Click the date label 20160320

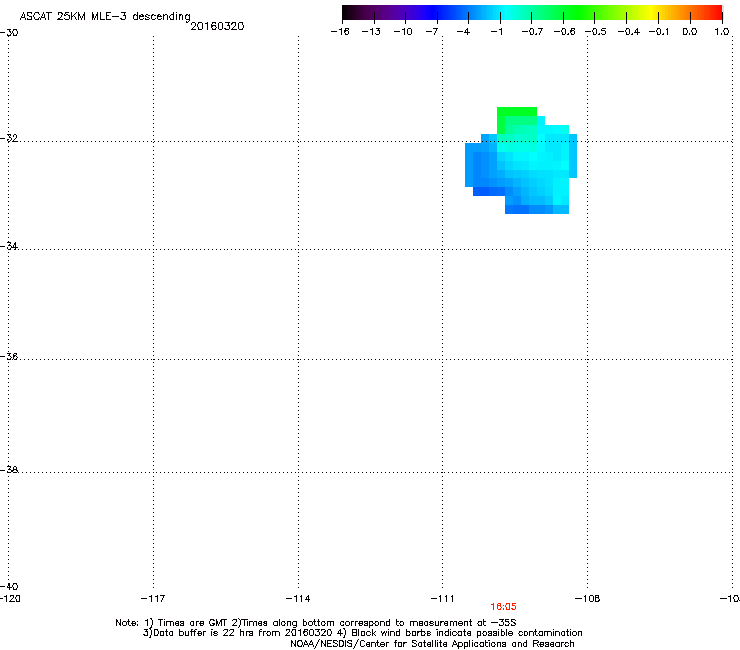pyautogui.click(x=217, y=26)
